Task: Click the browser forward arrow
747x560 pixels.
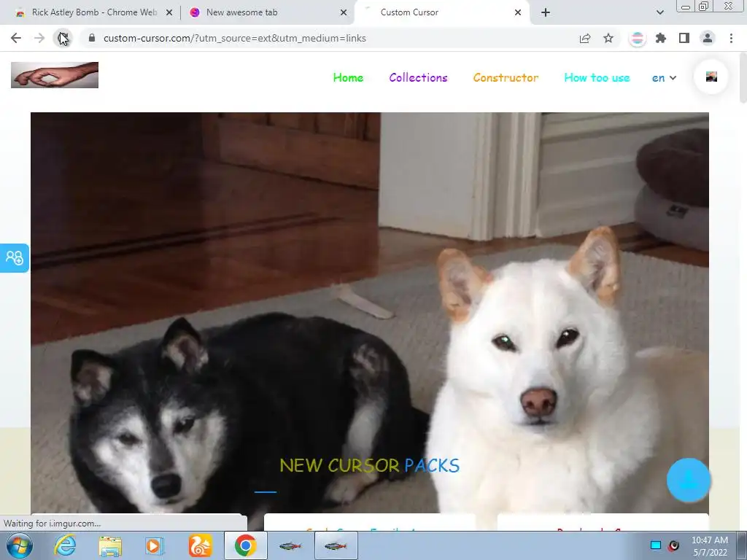Action: (39, 38)
